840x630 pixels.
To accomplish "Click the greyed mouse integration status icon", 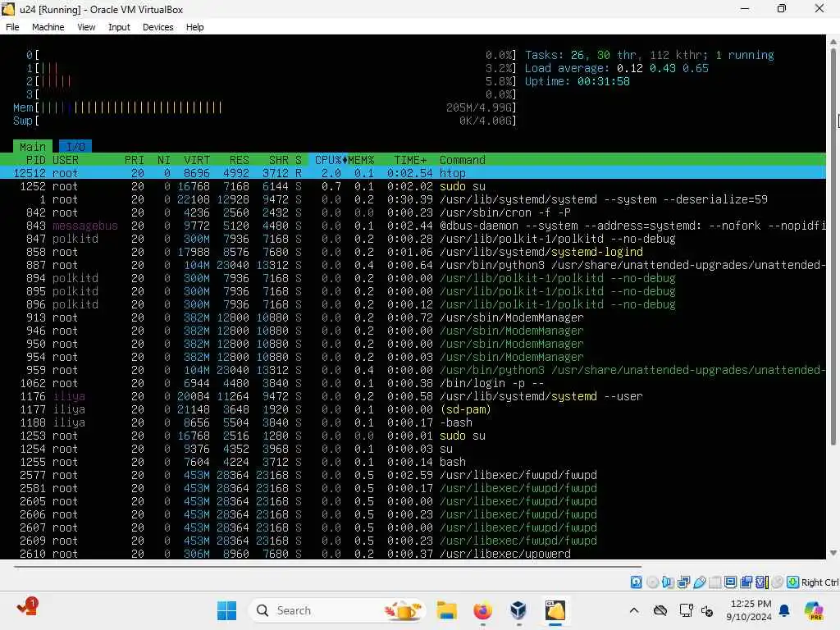I will 778,582.
